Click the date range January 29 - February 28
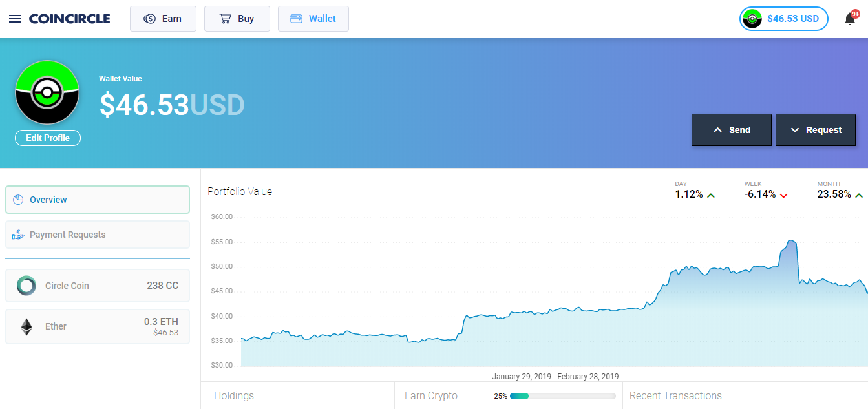This screenshot has width=868, height=409. pyautogui.click(x=555, y=376)
